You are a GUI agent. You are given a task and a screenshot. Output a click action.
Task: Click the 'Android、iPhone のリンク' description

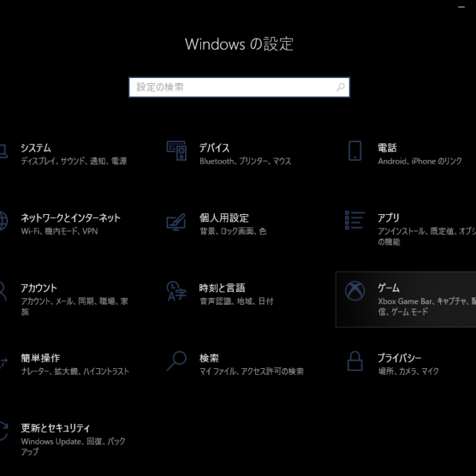[419, 161]
